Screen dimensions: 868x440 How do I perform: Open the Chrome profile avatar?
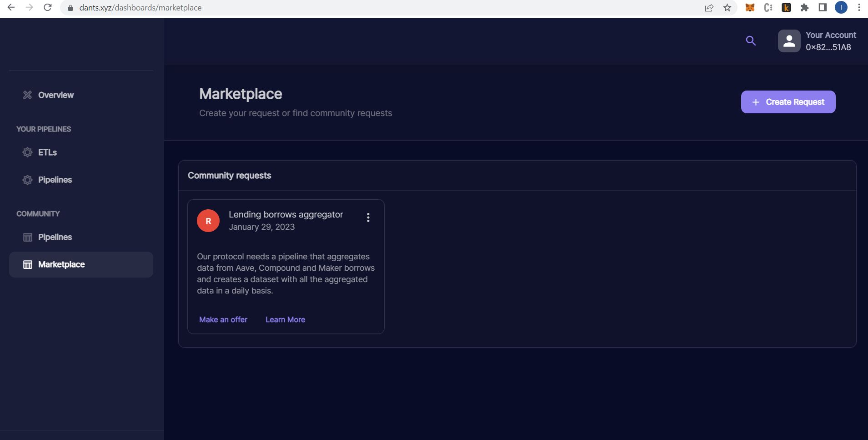(841, 8)
